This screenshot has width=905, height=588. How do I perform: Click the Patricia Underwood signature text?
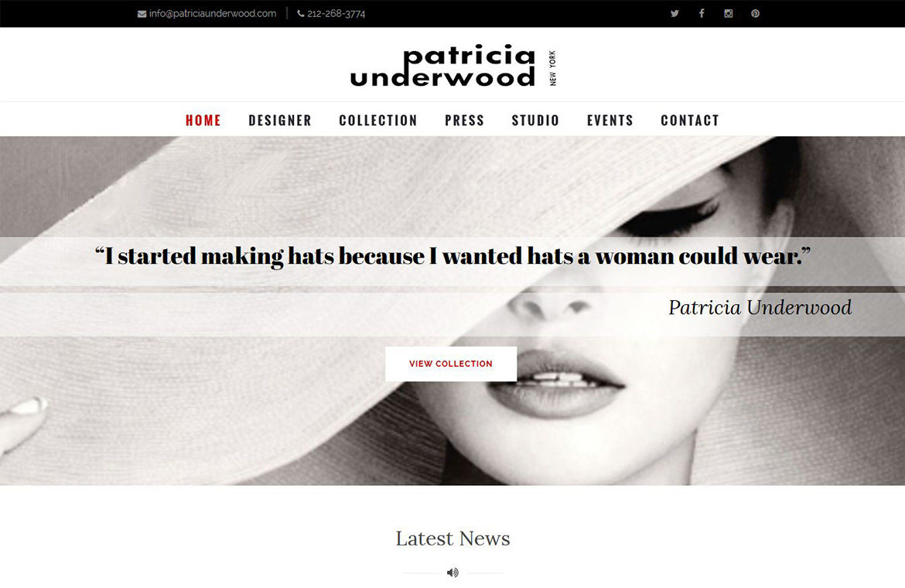[760, 308]
